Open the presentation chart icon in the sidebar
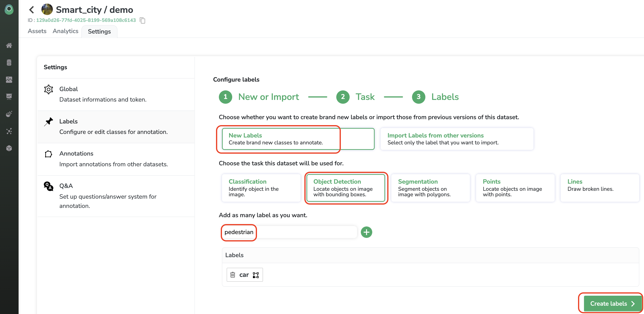The height and width of the screenshot is (314, 644). tap(9, 97)
